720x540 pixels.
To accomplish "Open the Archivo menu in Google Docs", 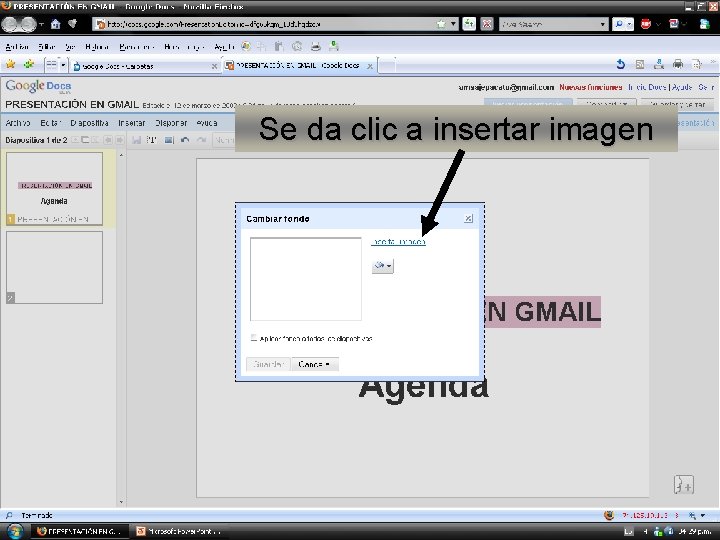I will tap(18, 123).
